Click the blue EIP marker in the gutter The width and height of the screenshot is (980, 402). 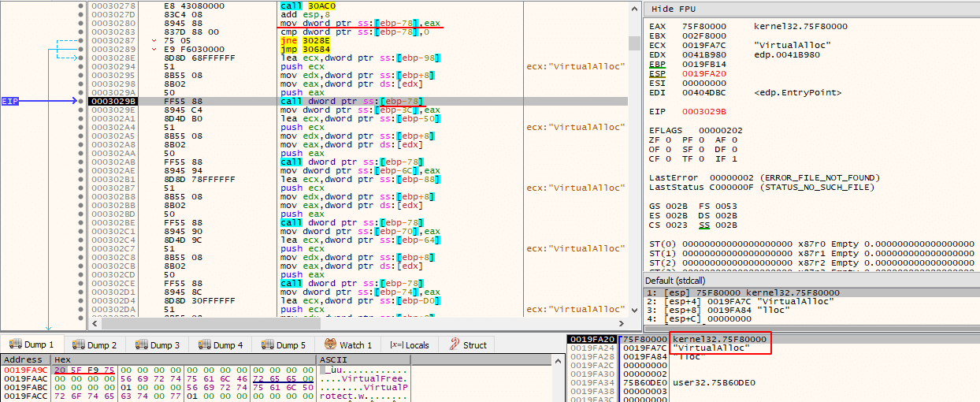point(10,101)
